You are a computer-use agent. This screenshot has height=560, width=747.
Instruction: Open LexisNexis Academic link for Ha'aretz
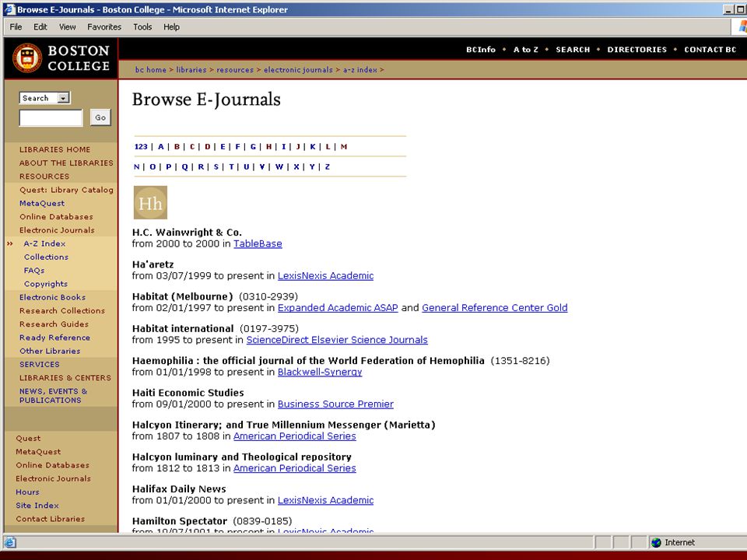point(325,275)
